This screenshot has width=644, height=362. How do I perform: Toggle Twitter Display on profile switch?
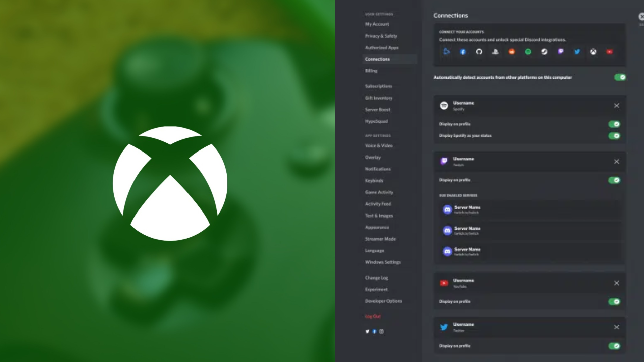point(614,346)
